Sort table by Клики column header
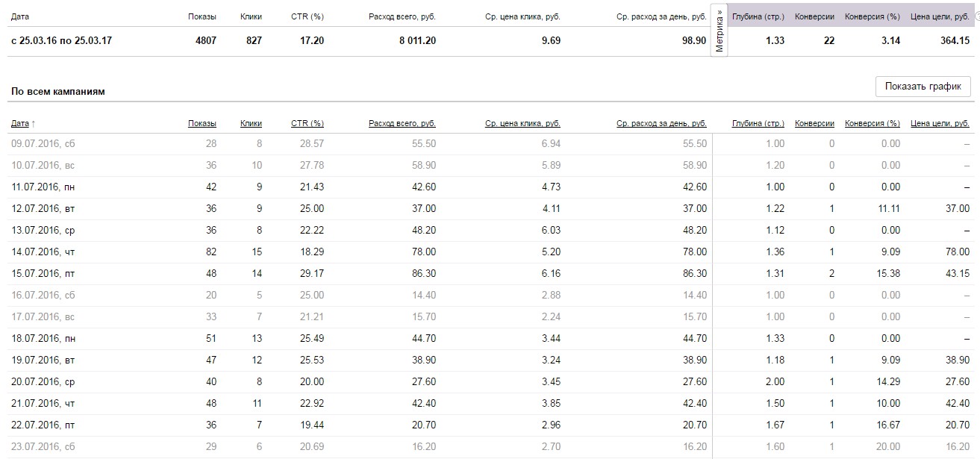 (x=251, y=123)
